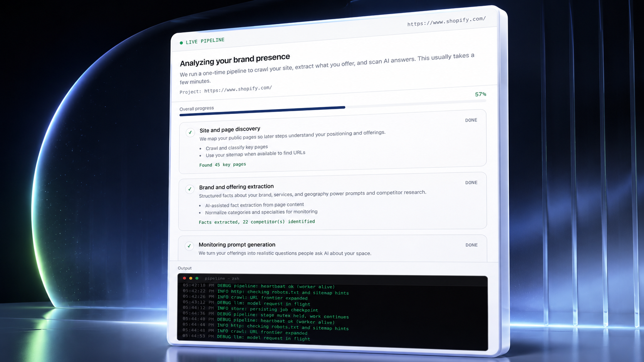Viewport: 644px width, 362px height.
Task: Click the 05:44:53 model request in flight line
Action: [x=246, y=337]
